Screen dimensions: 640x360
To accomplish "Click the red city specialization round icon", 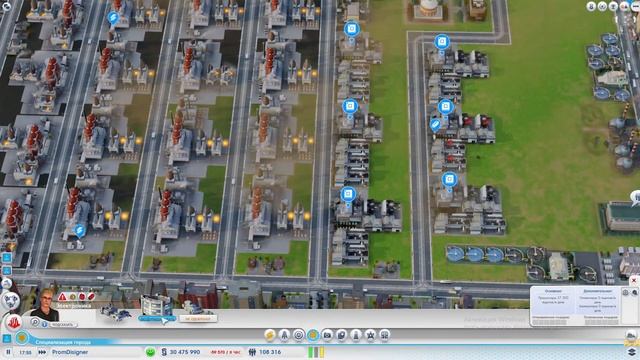I will (x=13, y=322).
